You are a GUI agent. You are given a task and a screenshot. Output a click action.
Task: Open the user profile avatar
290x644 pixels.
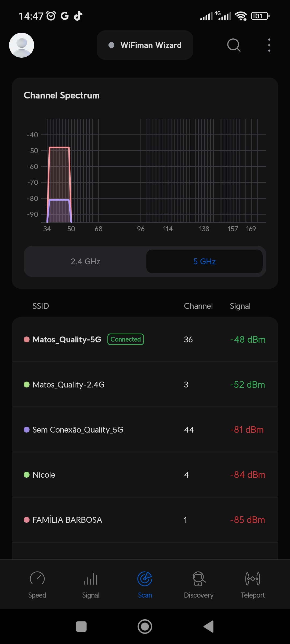click(x=21, y=45)
